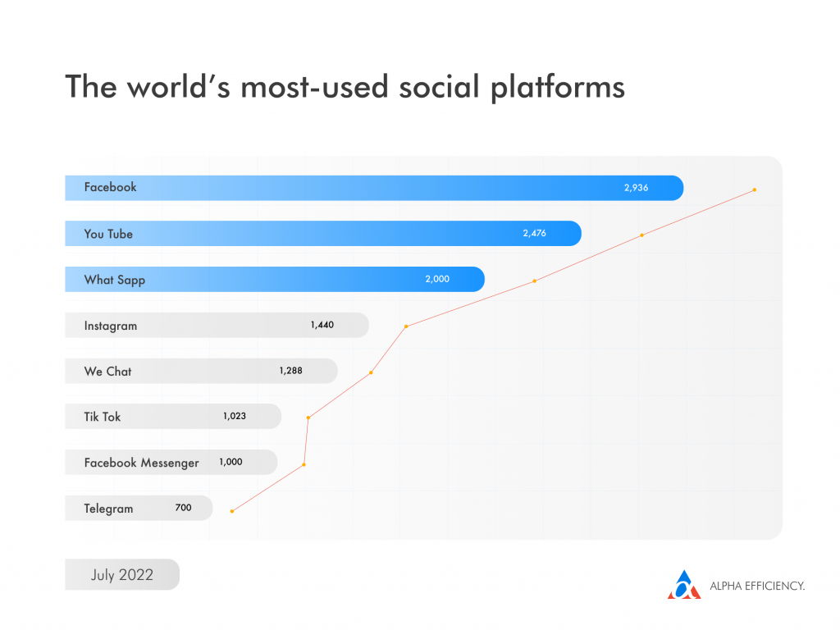This screenshot has width=840, height=630.
Task: Click the line point beside You Tube bar
Action: (641, 235)
